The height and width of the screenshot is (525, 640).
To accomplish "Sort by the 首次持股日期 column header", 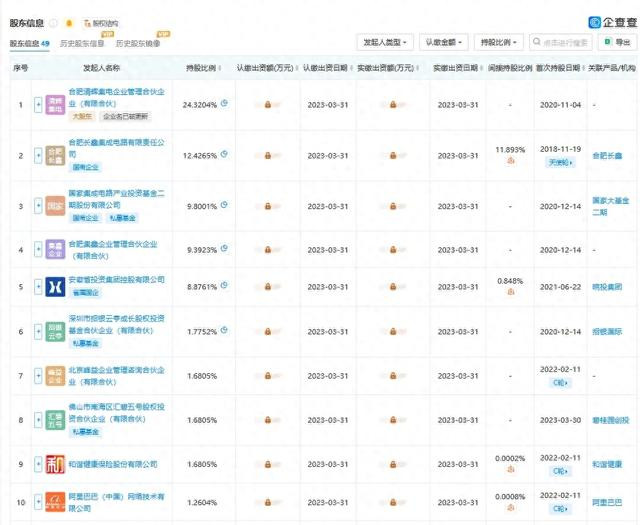I will (x=560, y=68).
